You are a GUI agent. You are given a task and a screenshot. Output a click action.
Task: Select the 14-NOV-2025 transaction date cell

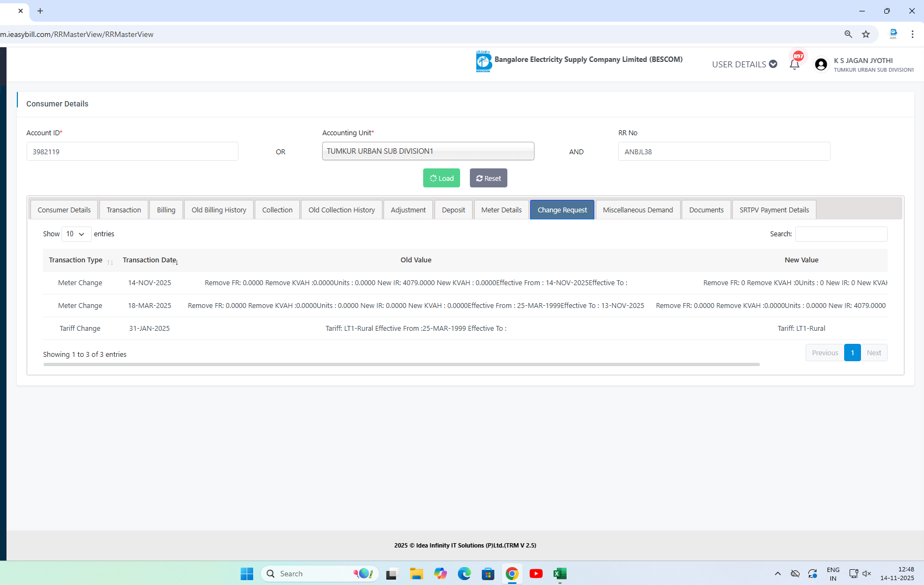(x=149, y=283)
